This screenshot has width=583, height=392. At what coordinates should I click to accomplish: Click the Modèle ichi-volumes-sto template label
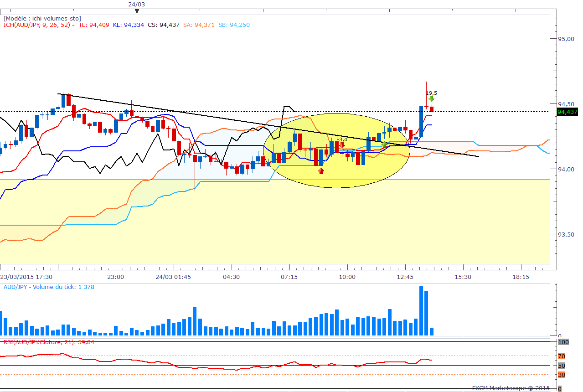(x=42, y=18)
